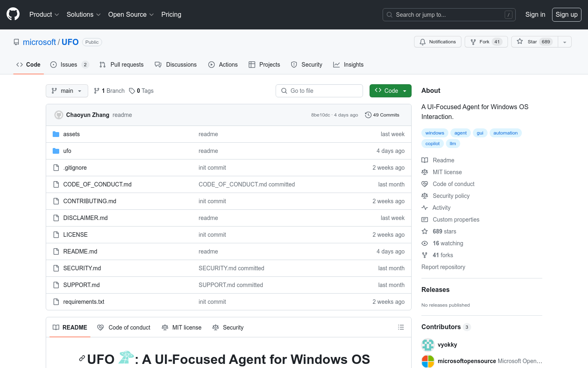Click the Go to file field
588x368 pixels.
click(319, 91)
